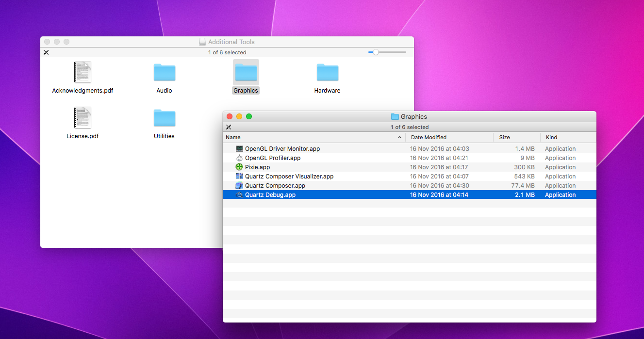Click the 9 MB size cell
Image resolution: width=644 pixels, height=339 pixels.
527,158
